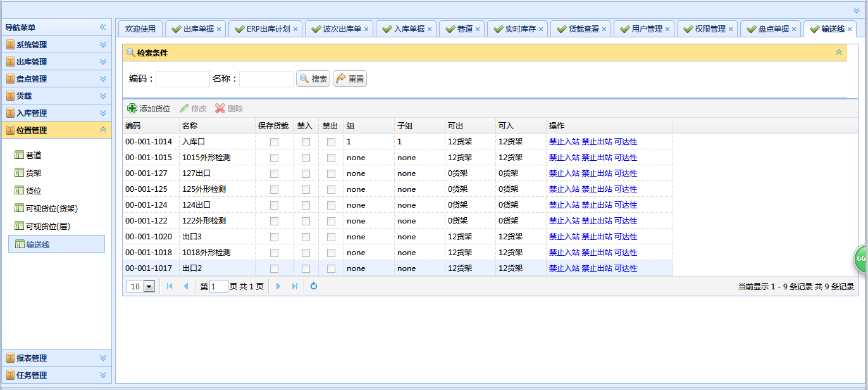Click 可达性 link for 出口3 row
868x390 pixels.
626,237
